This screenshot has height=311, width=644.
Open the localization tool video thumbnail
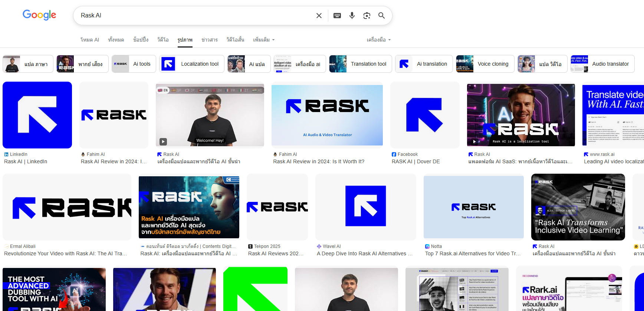click(521, 115)
